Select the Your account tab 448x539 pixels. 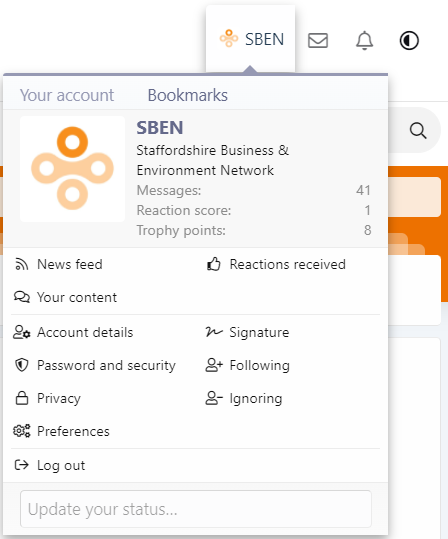coord(67,95)
